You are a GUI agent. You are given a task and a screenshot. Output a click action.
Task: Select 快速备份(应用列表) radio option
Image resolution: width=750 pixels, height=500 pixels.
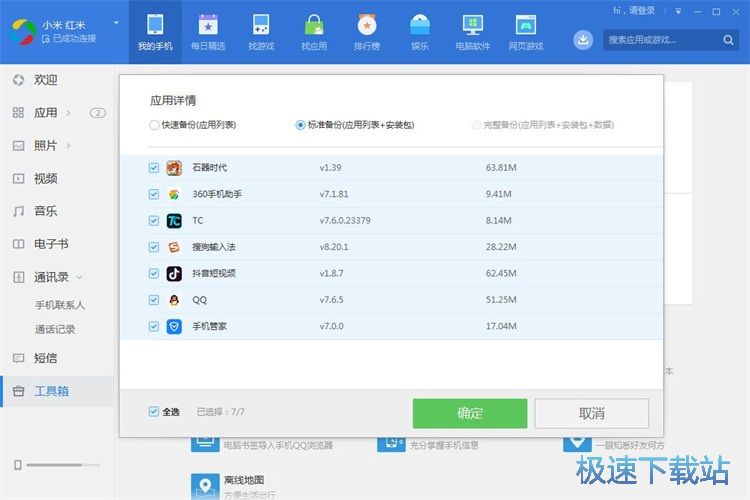[x=154, y=125]
